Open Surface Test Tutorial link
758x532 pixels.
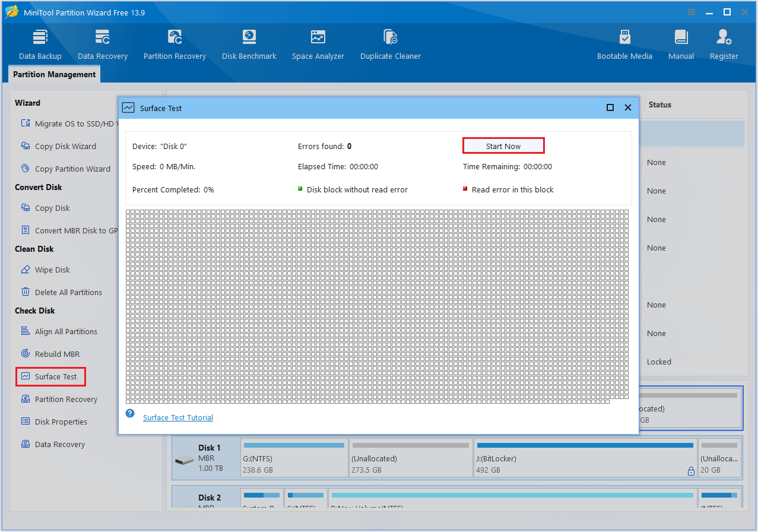coord(178,417)
